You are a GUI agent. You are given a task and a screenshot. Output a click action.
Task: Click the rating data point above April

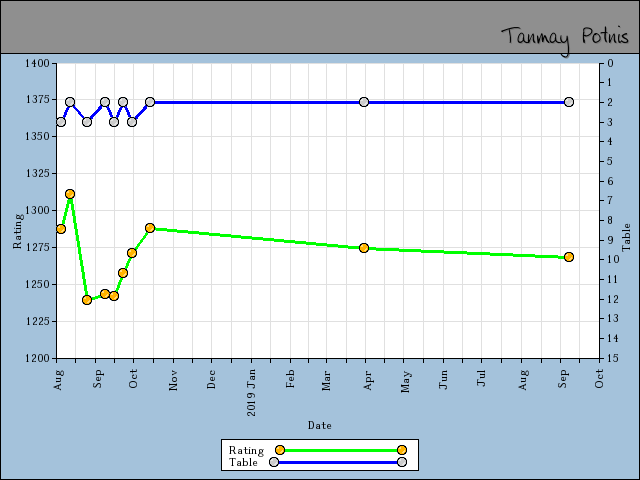click(x=364, y=248)
